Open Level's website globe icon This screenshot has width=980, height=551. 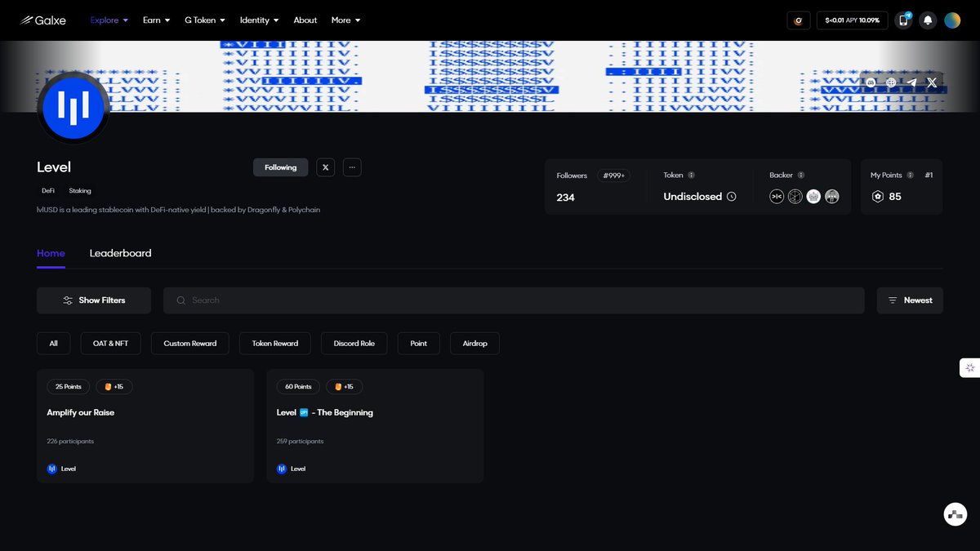(891, 82)
